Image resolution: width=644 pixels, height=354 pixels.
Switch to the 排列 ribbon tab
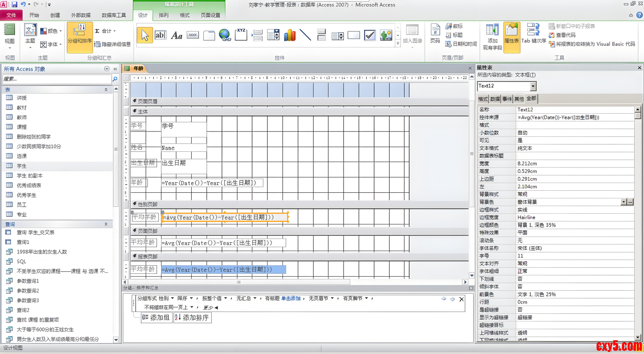[164, 15]
